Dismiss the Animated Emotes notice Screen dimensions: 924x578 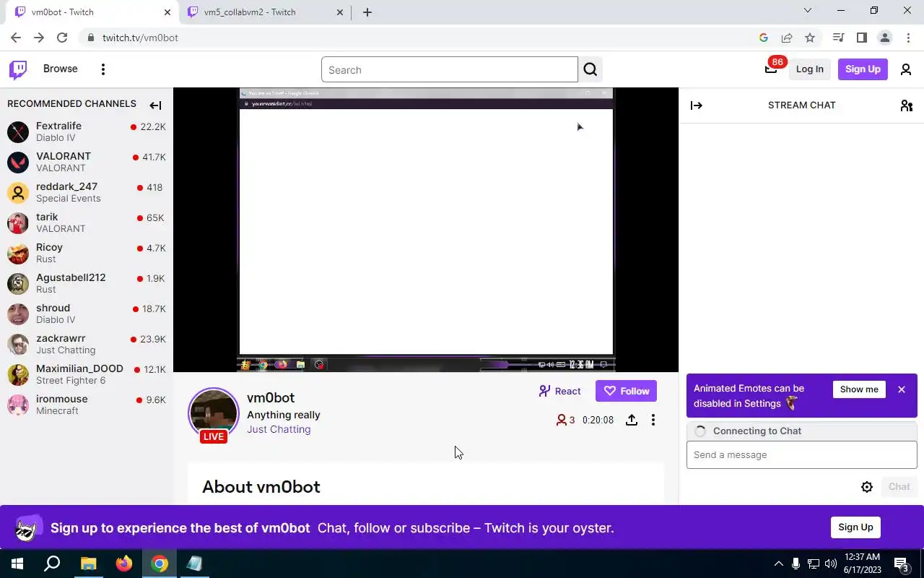[x=902, y=389]
